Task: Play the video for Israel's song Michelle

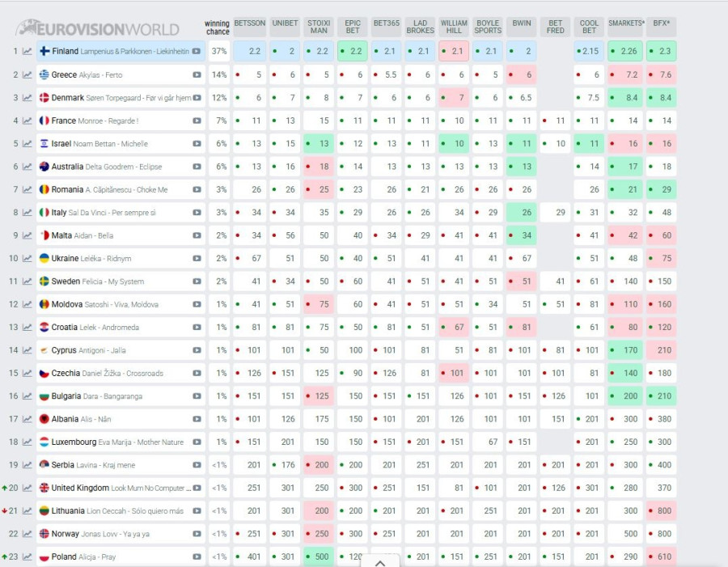Action: (x=197, y=143)
